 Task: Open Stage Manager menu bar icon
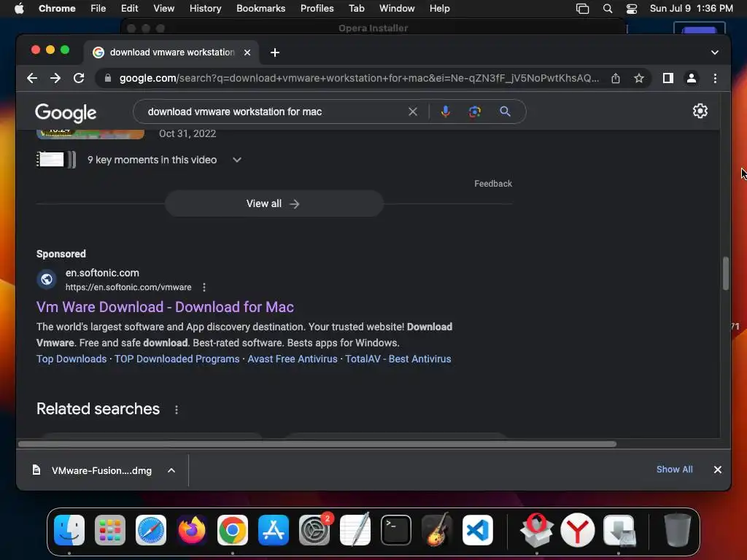[x=582, y=9]
